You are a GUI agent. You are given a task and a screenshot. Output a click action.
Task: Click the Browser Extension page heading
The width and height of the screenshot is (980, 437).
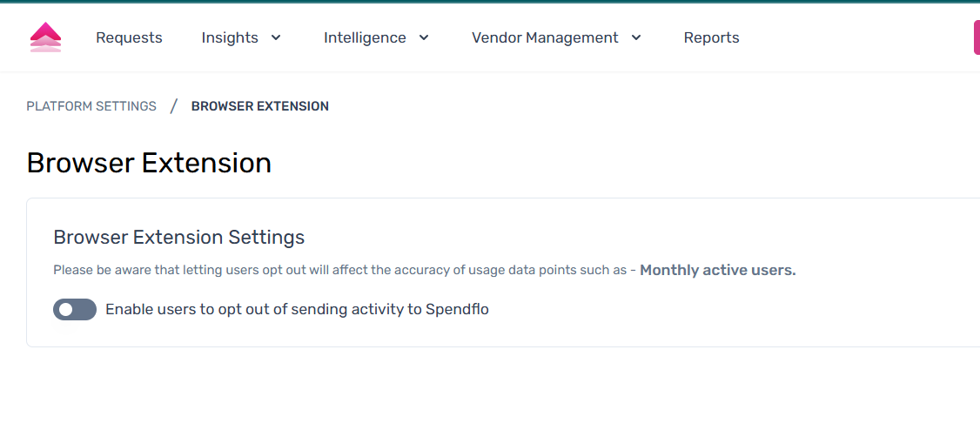coord(149,163)
